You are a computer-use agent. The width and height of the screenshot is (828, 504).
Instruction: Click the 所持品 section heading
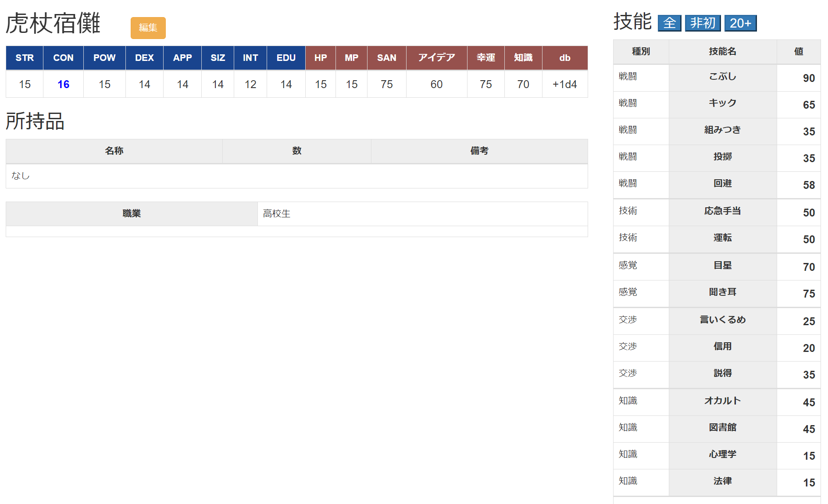click(x=35, y=121)
